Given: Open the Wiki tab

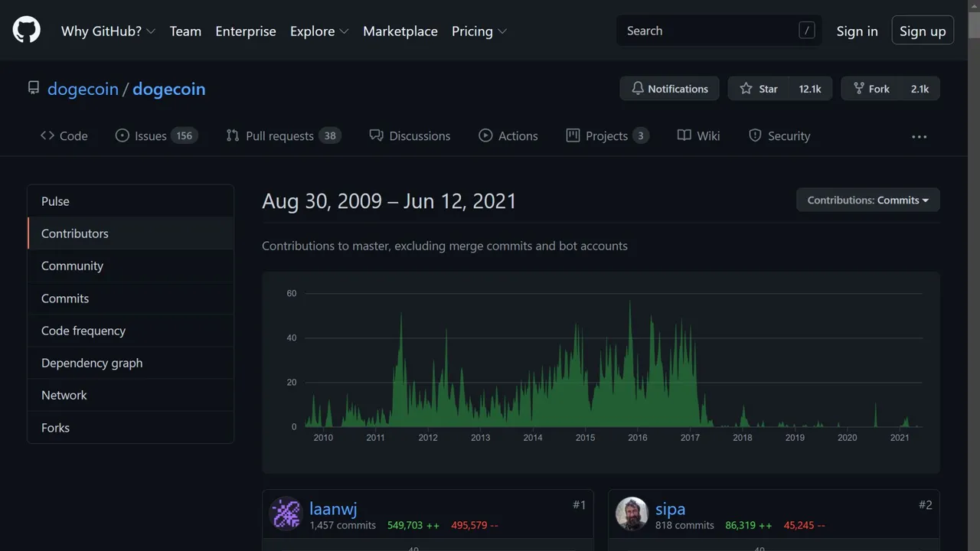Looking at the screenshot, I should coord(698,135).
